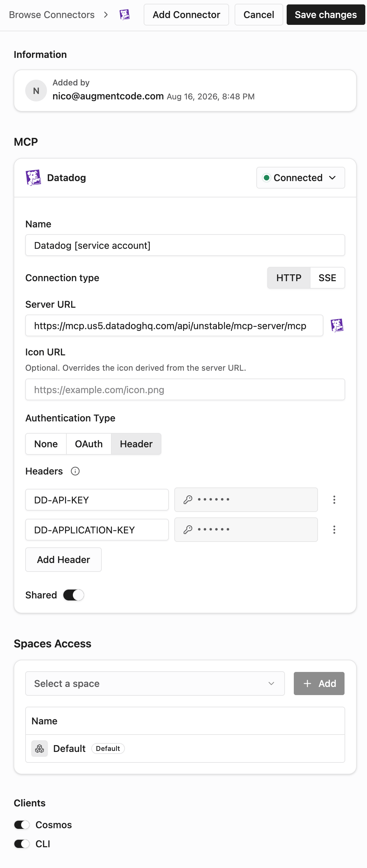Click the Add space button
The height and width of the screenshot is (868, 367).
[x=319, y=684]
